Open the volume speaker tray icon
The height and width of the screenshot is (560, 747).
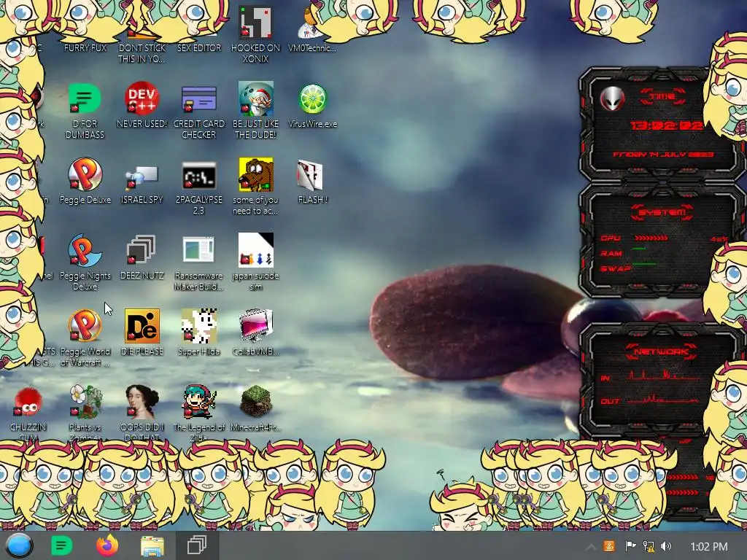pyautogui.click(x=666, y=546)
